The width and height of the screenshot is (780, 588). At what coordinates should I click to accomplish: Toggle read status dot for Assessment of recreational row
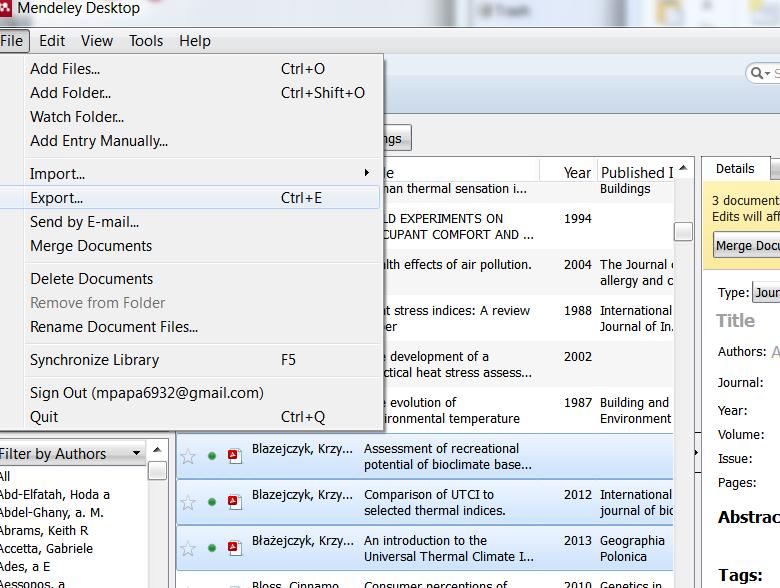pyautogui.click(x=212, y=456)
